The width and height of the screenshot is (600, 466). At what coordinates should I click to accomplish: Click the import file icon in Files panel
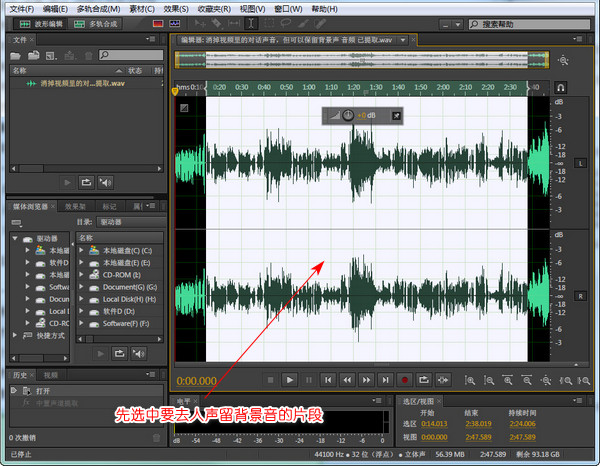pyautogui.click(x=33, y=56)
